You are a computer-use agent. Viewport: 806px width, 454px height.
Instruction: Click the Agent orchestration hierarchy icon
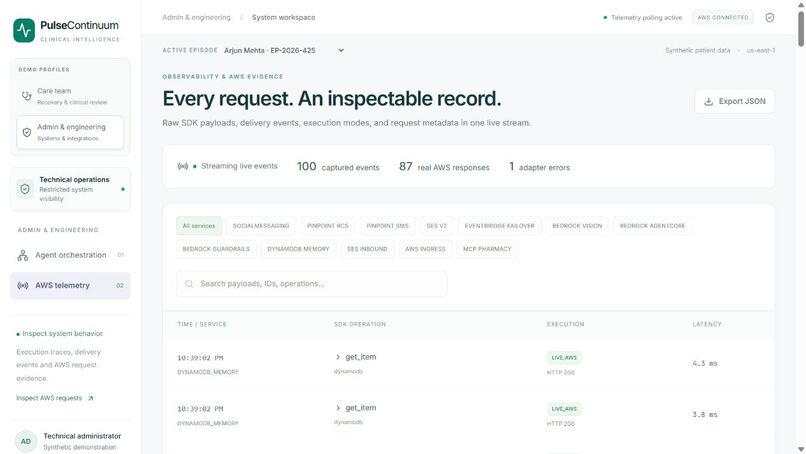point(23,255)
